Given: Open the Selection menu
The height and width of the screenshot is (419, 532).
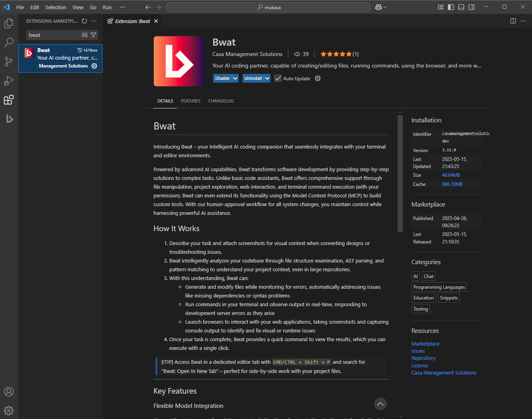Looking at the screenshot, I should click(56, 7).
